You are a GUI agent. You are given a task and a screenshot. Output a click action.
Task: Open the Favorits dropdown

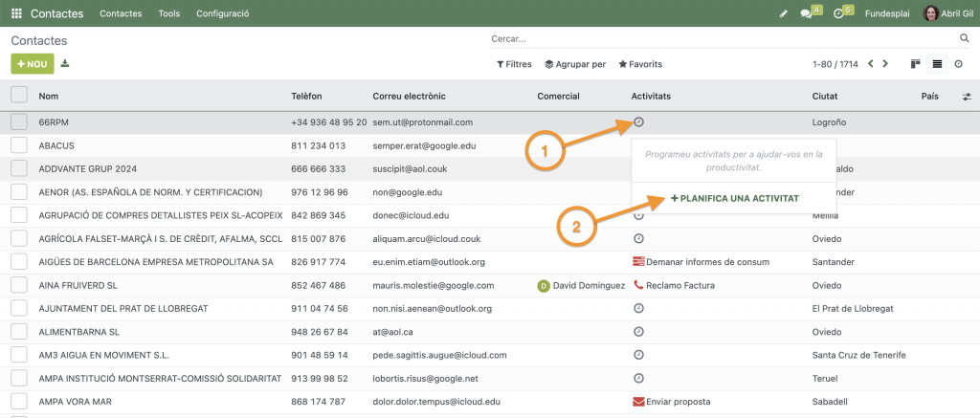(x=640, y=64)
